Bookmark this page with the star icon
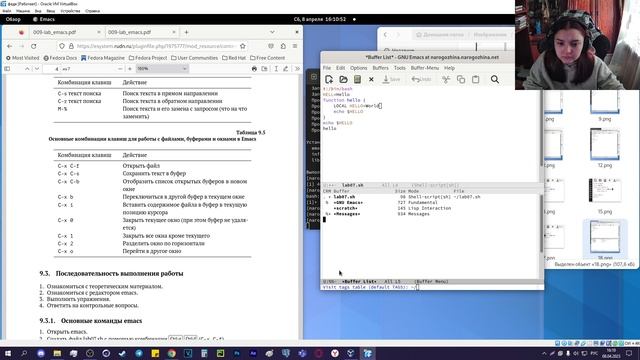Image resolution: width=640 pixels, height=360 pixels. click(x=243, y=46)
